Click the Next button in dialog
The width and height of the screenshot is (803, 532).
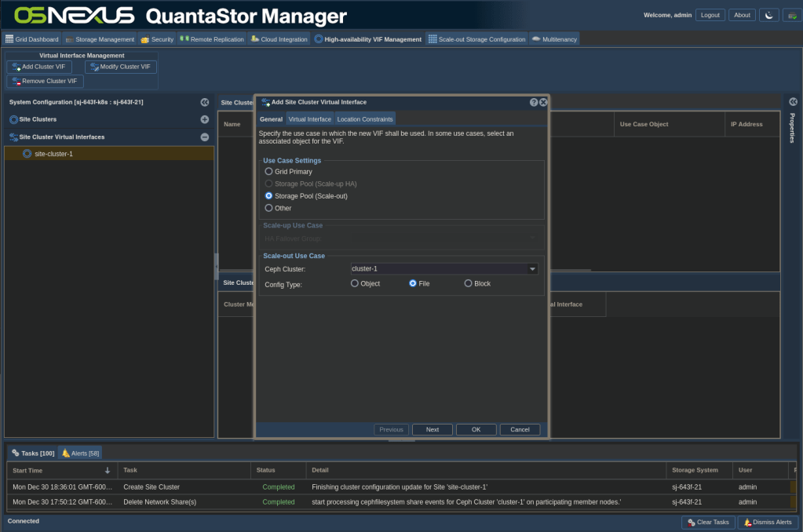(432, 429)
